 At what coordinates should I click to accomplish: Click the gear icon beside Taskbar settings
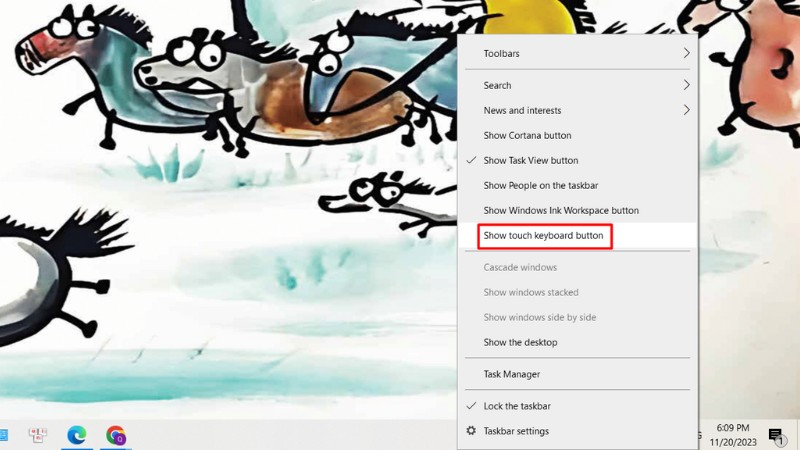[x=471, y=431]
